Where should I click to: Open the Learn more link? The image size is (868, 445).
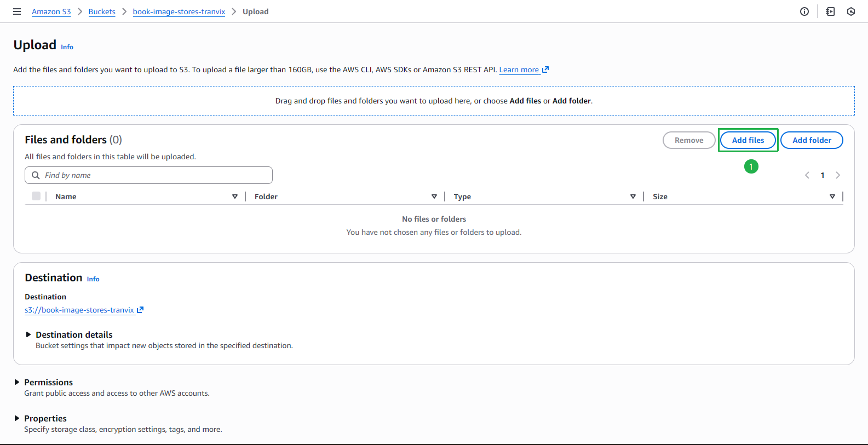click(x=519, y=70)
